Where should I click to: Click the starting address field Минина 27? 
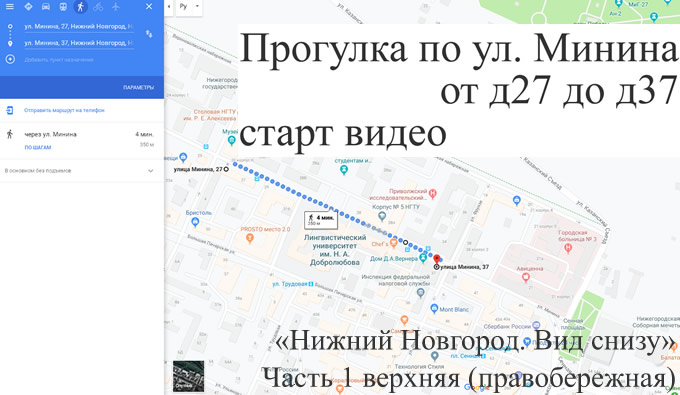(78, 26)
